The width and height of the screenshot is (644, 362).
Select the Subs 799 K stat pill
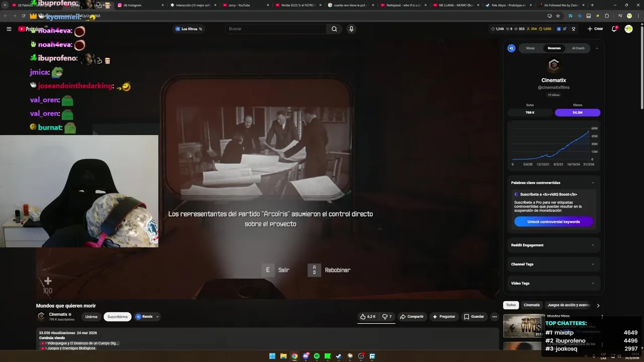[530, 113]
